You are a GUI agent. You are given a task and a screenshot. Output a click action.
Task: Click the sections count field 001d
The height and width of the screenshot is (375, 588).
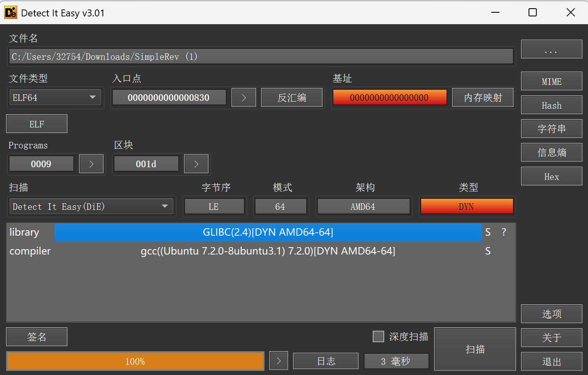(x=146, y=164)
